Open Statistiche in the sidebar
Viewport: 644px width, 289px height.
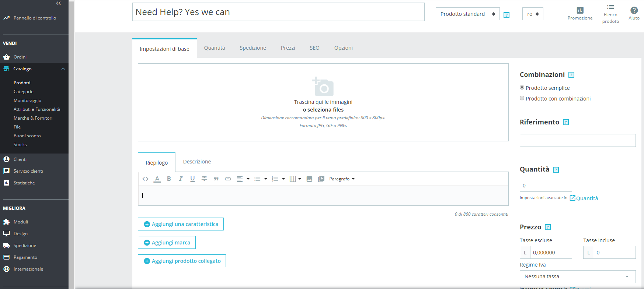coord(24,183)
